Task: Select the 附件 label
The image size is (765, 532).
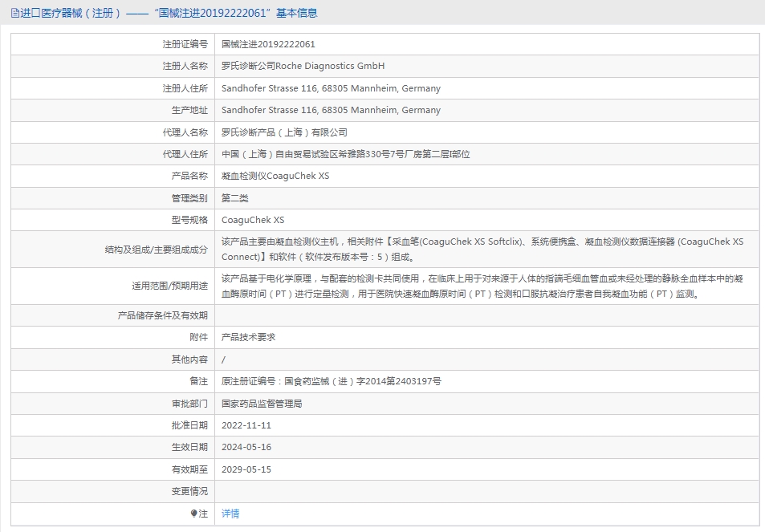Action: (198, 338)
